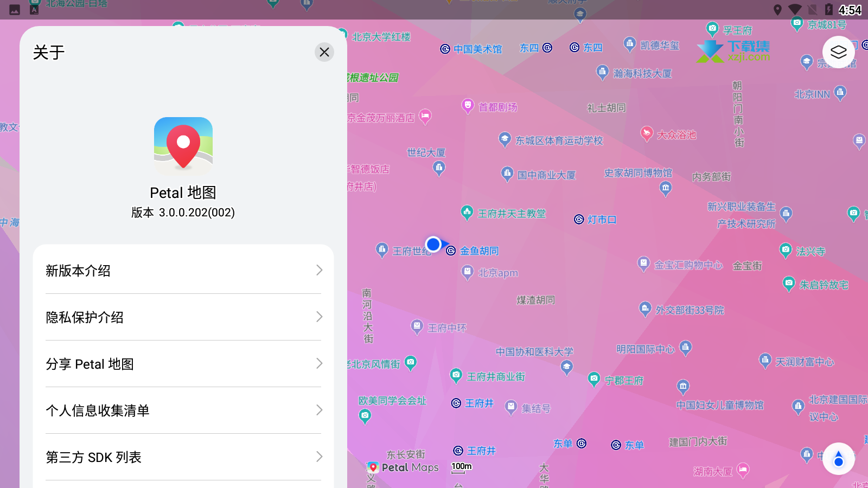
Task: Click the 100m scale indicator
Action: coord(461,467)
